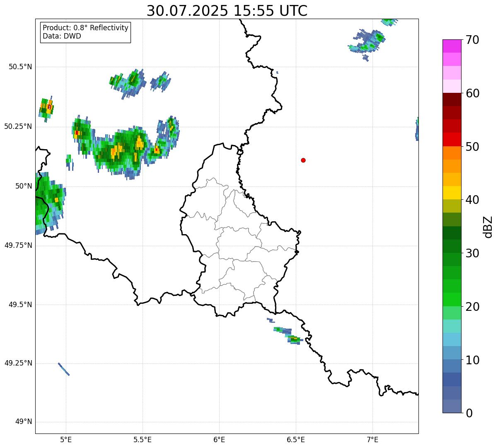Click the '50.25°N' latitude label
Screen dimensions: 498x448
click(x=18, y=126)
